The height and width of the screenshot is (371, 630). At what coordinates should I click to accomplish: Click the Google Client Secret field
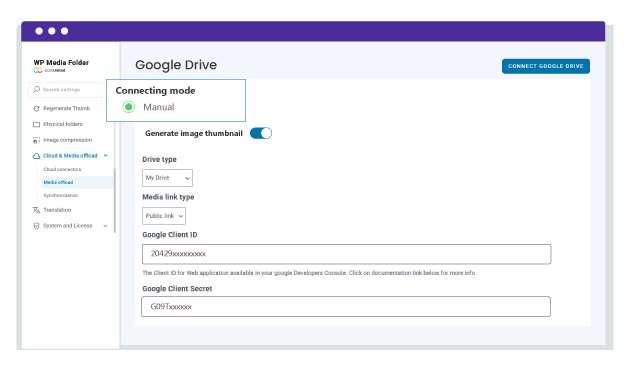(x=346, y=307)
